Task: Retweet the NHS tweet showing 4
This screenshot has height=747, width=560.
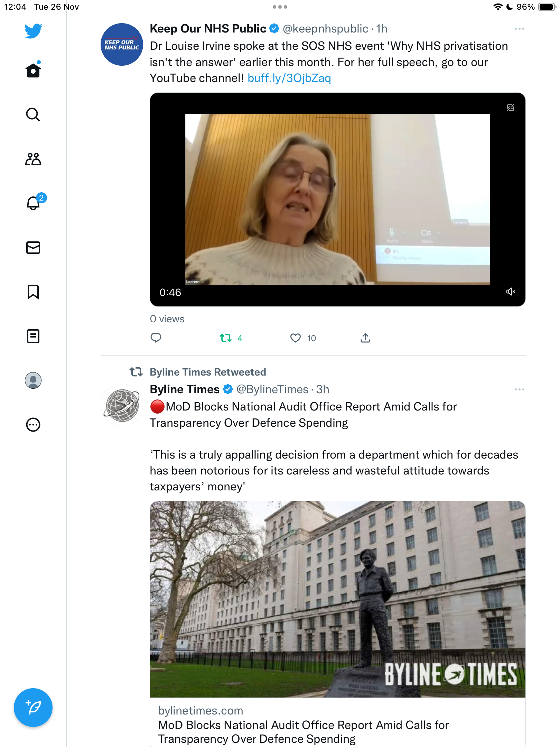Action: [x=231, y=338]
